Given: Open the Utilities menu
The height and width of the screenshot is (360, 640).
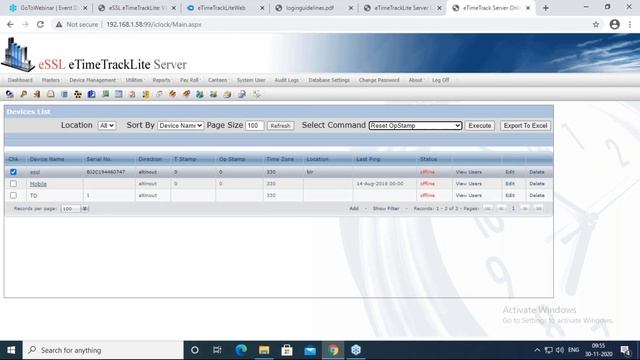Looking at the screenshot, I should tap(134, 80).
